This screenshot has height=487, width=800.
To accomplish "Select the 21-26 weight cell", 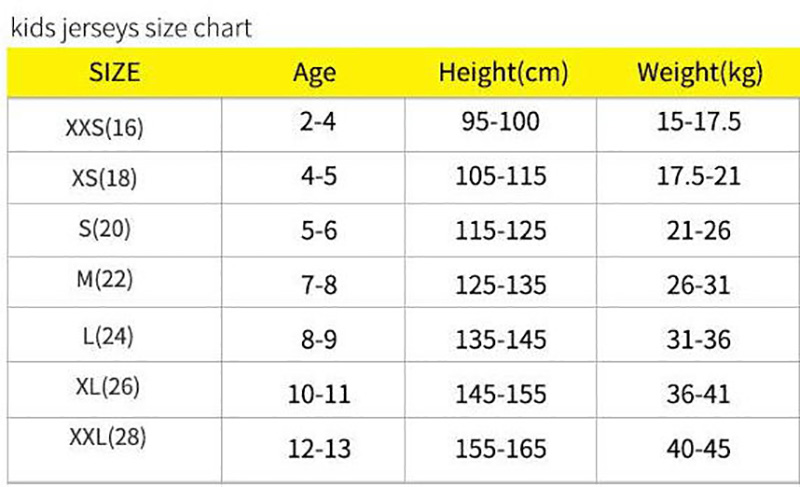I will click(702, 231).
